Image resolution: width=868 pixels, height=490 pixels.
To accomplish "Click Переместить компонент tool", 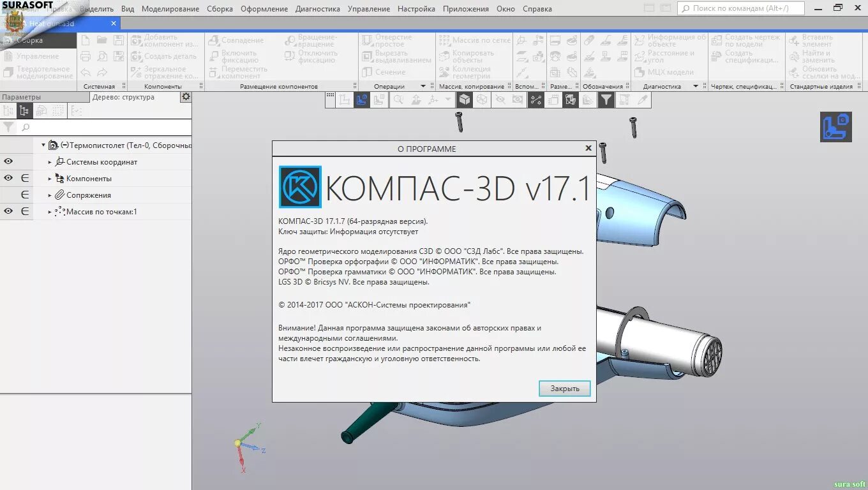I will point(239,72).
